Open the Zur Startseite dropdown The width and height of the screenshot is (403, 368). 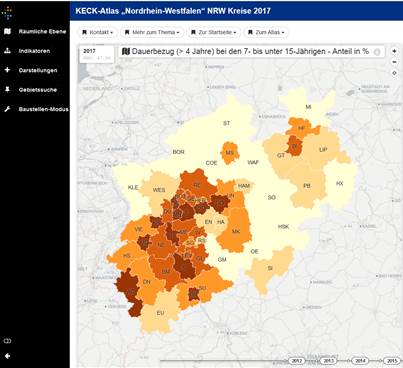[x=214, y=32]
